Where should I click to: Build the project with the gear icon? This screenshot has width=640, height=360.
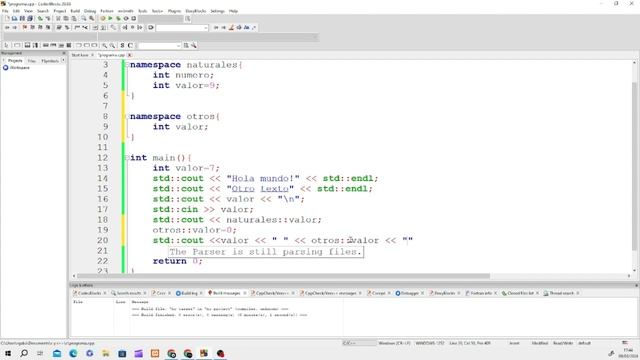(x=103, y=18)
